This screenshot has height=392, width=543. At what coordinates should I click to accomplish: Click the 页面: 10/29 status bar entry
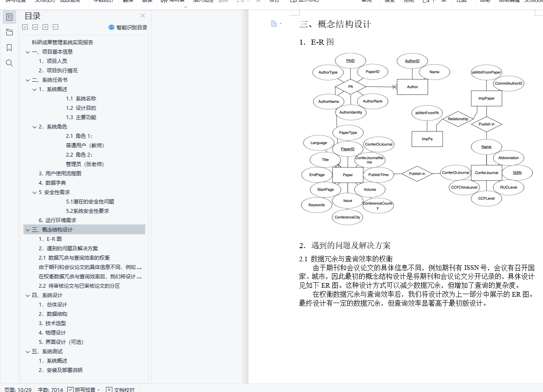click(x=17, y=389)
